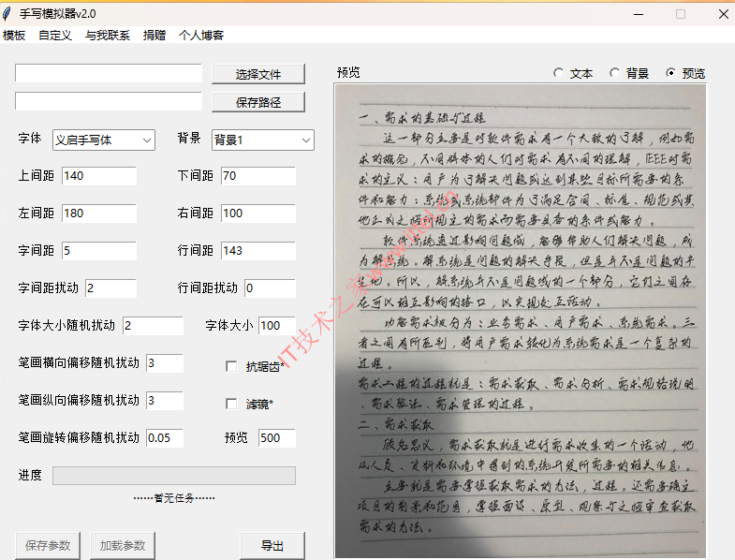Click the 选择文件 button
The width and height of the screenshot is (735, 560).
pos(258,74)
